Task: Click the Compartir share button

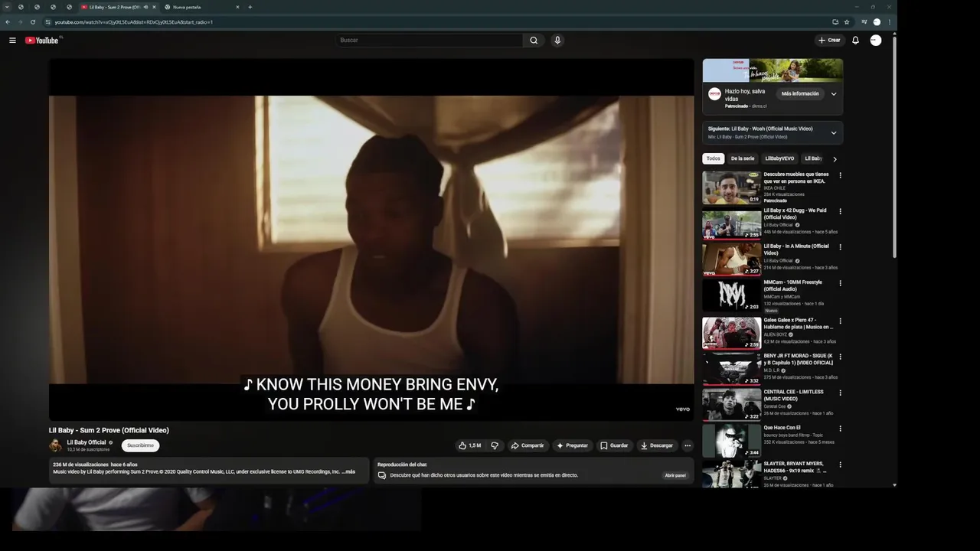Action: (x=527, y=445)
